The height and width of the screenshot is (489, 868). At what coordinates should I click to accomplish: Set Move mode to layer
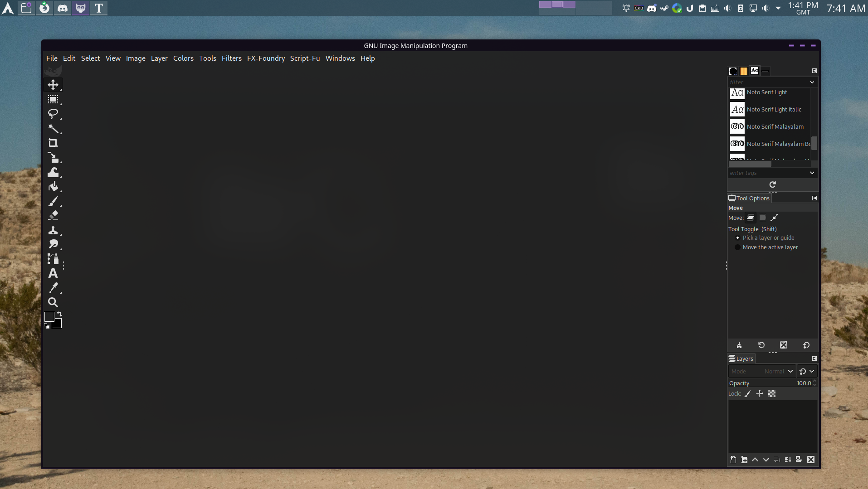coord(751,218)
